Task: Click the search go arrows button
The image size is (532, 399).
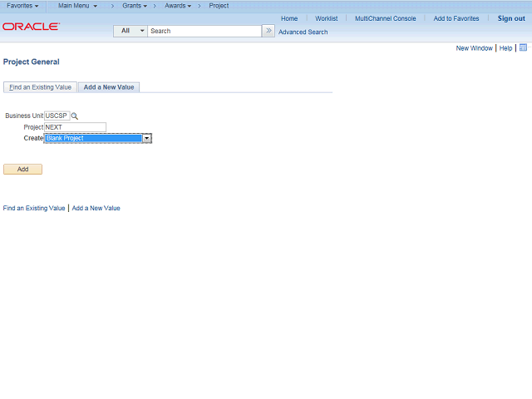Action: point(268,31)
